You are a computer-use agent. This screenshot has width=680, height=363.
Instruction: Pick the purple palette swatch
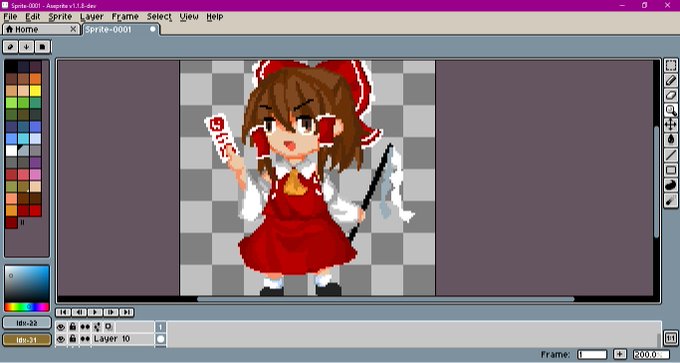point(36,163)
